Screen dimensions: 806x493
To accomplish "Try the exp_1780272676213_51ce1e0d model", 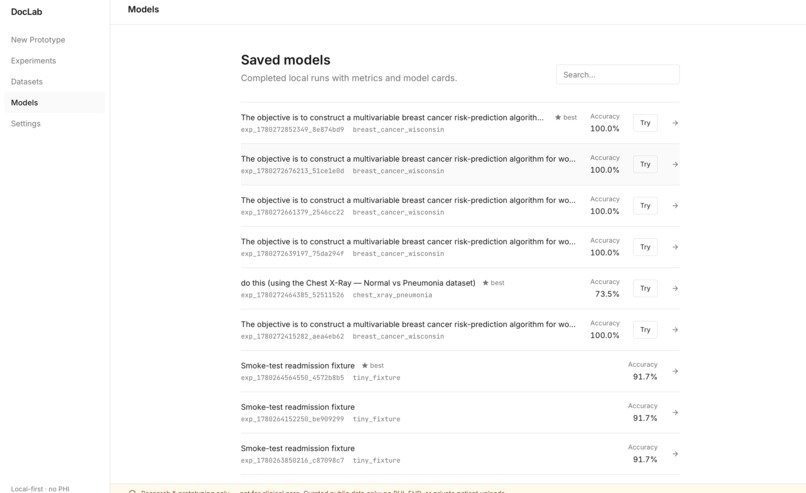I will [x=645, y=165].
